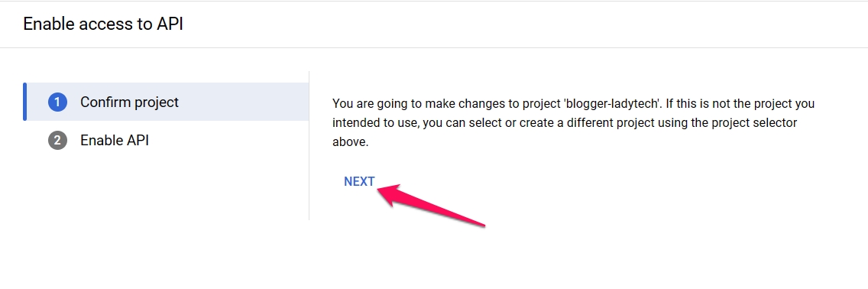The width and height of the screenshot is (868, 289).
Task: Click the word 'API' in the Enable API step
Action: 137,141
